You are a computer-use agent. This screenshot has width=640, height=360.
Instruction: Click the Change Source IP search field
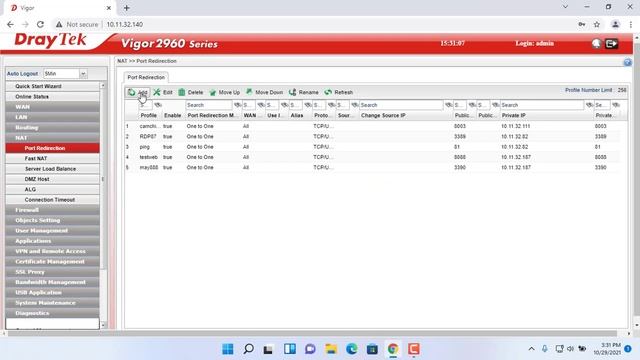click(401, 105)
